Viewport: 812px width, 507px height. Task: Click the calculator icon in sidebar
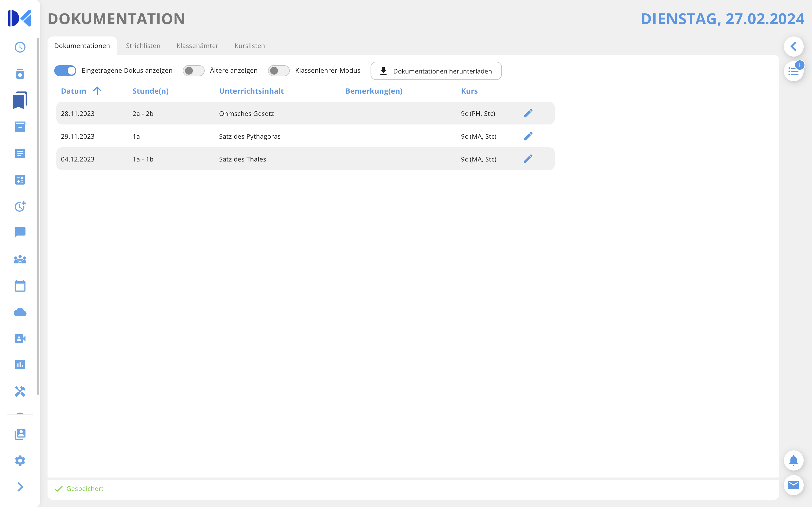coord(20,180)
